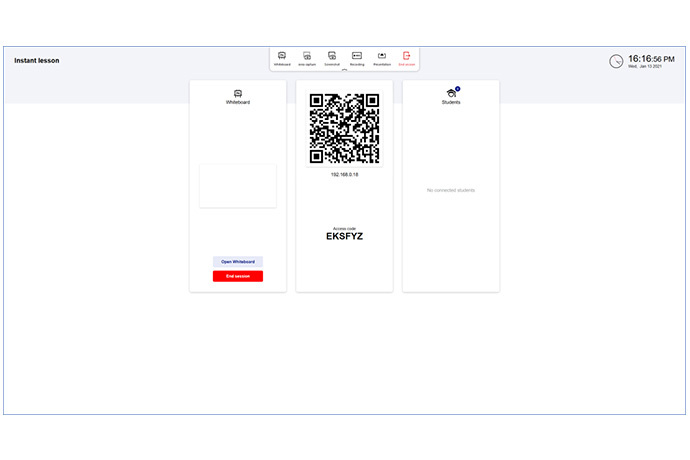
Task: Click the 'Instant lesson' title
Action: 37,61
